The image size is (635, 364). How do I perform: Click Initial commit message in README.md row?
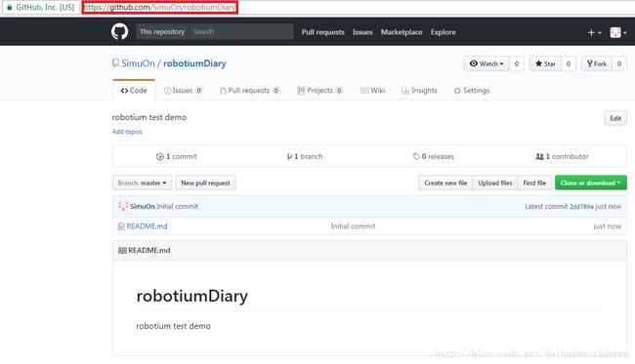[353, 226]
